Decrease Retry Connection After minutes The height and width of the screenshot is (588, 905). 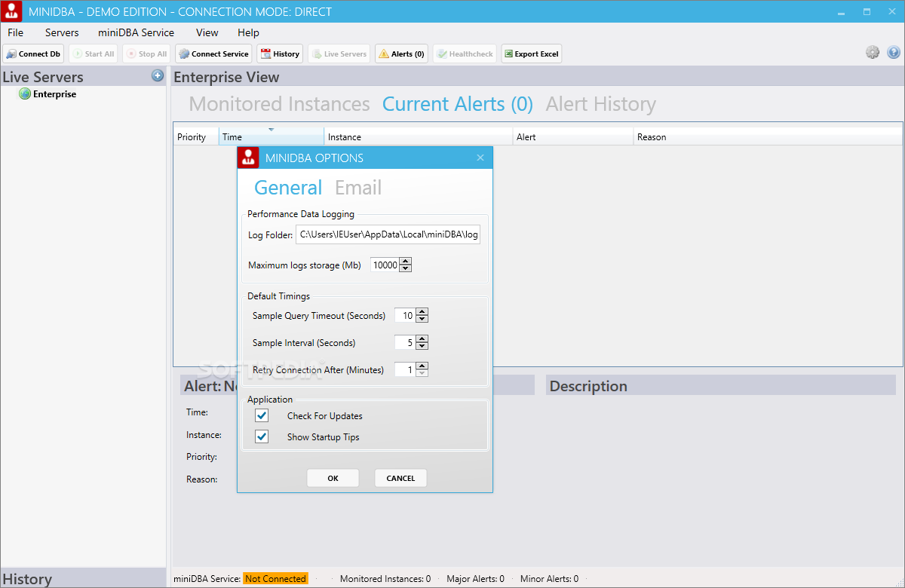(422, 373)
